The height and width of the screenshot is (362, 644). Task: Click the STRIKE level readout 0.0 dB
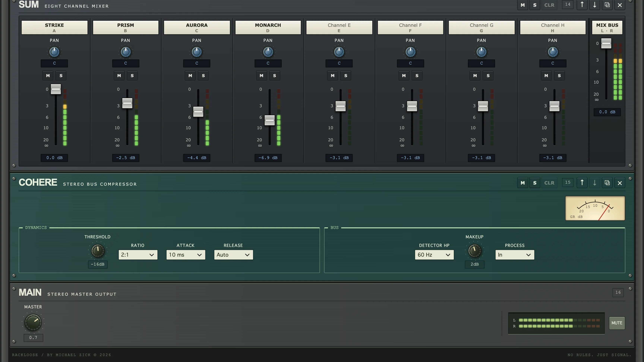click(54, 158)
